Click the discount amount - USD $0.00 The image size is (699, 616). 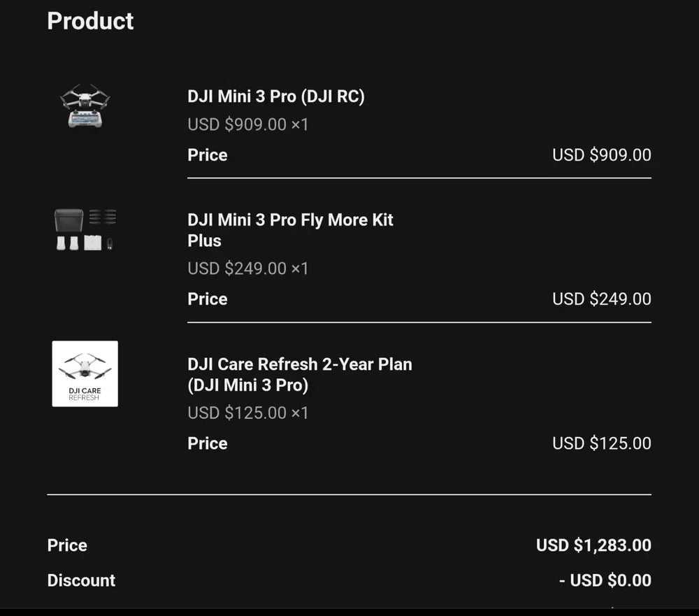tap(605, 580)
